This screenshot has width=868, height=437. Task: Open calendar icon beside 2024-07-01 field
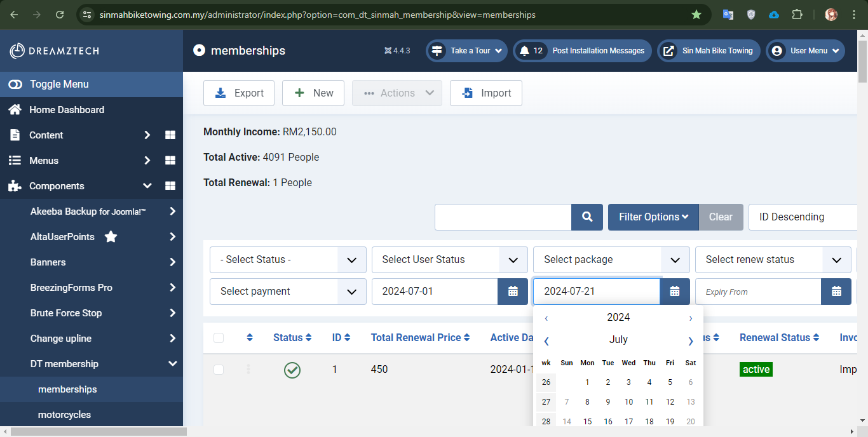pyautogui.click(x=513, y=292)
